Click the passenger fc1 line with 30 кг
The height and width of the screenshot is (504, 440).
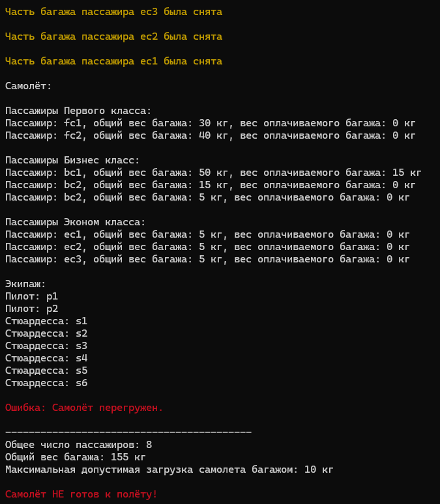(210, 123)
